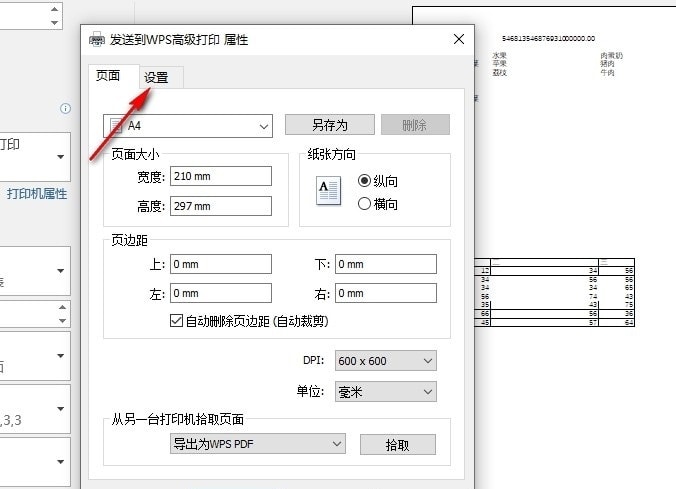This screenshot has height=489, width=676.
Task: Click the page orientation preview icon
Action: (x=328, y=191)
